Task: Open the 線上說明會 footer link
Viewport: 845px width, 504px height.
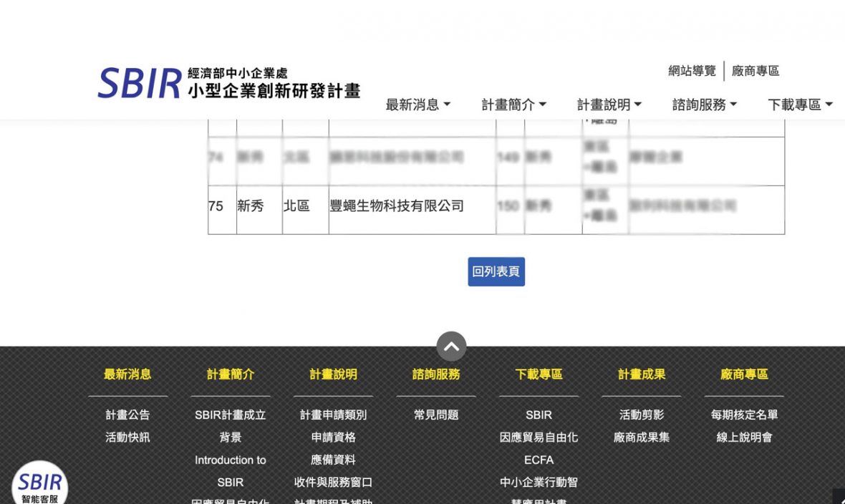Action: click(x=744, y=437)
